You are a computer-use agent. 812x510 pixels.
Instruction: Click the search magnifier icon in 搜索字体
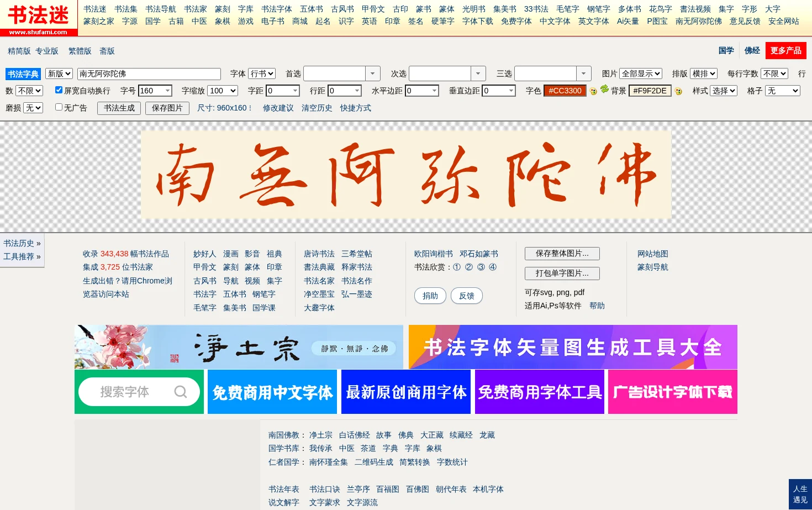(181, 392)
